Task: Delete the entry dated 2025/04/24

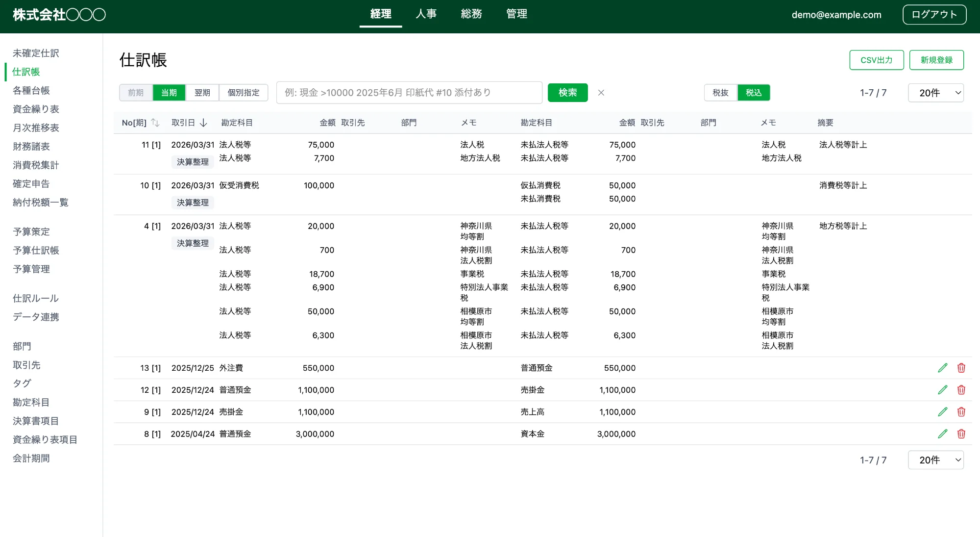Action: (x=961, y=434)
